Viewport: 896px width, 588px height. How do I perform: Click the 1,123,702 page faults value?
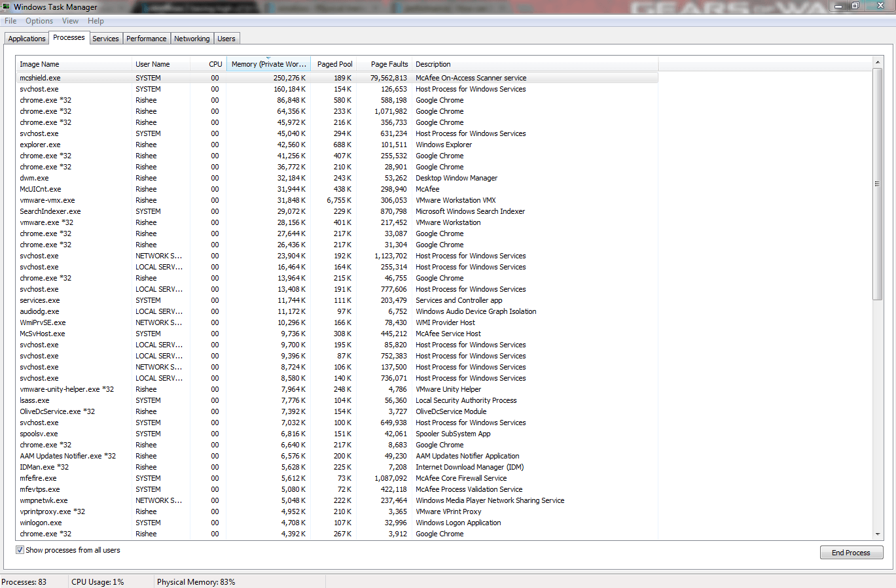point(391,256)
